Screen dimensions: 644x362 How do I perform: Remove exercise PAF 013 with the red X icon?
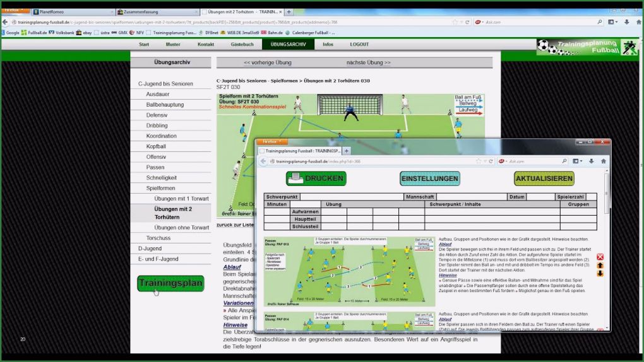click(600, 257)
